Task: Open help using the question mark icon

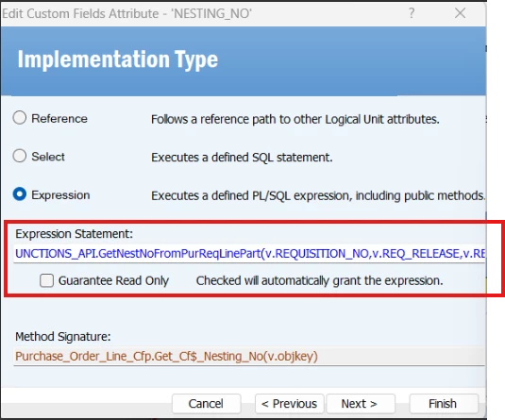Action: pyautogui.click(x=412, y=13)
